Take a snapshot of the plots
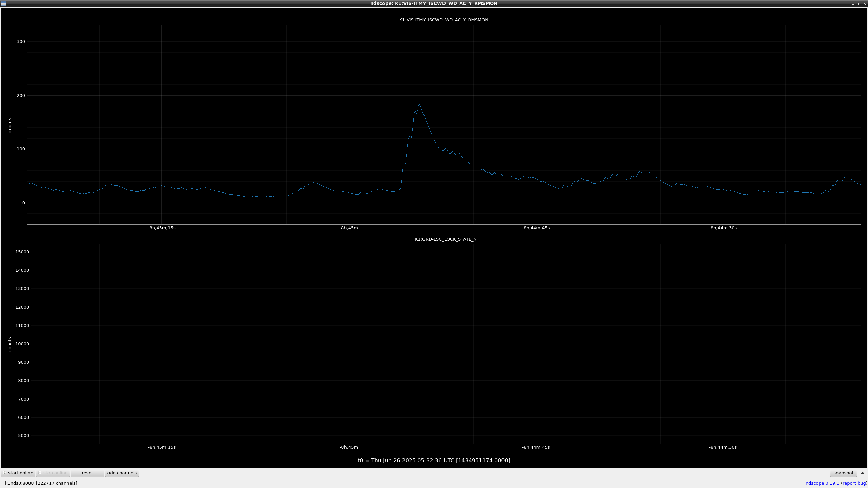Screen dimensions: 868x488 pyautogui.click(x=843, y=473)
